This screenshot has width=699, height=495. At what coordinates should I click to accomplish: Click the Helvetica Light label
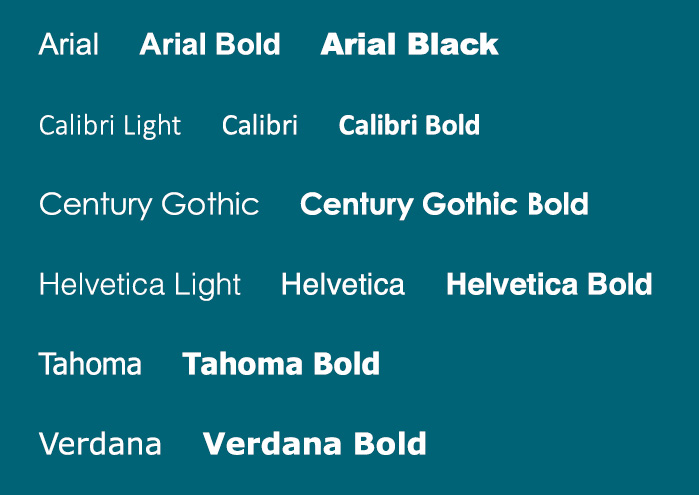(x=140, y=285)
